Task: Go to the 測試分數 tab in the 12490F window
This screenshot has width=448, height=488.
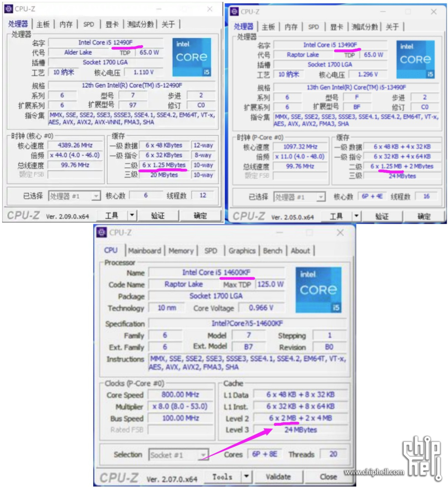Action: 140,24
